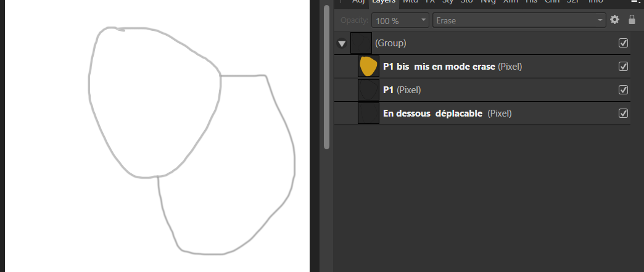
Task: Select "P1 bis mis en mode erase" layer name
Action: (x=439, y=67)
